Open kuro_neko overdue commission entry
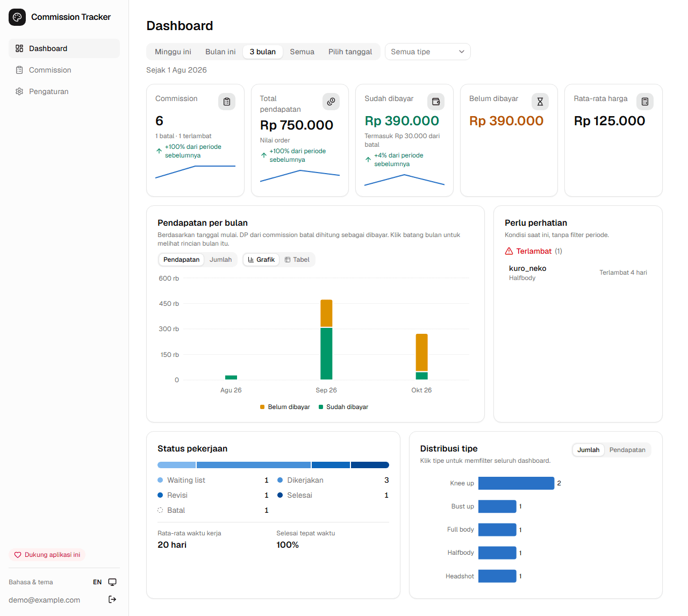The image size is (688, 616). click(x=578, y=273)
